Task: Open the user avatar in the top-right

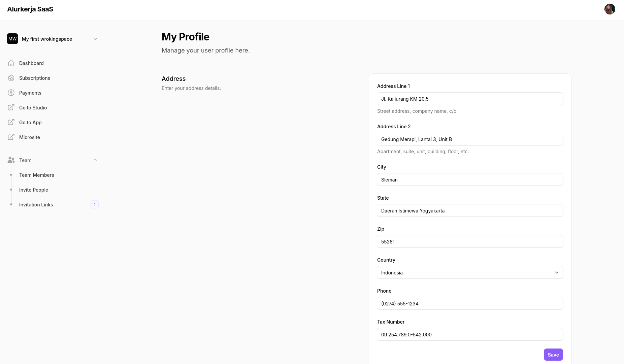Action: (610, 9)
